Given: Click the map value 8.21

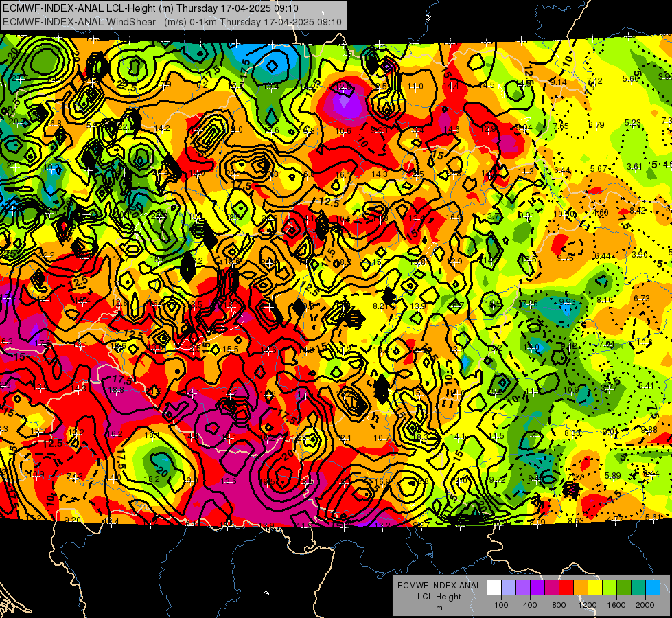Looking at the screenshot, I should 381,306.
